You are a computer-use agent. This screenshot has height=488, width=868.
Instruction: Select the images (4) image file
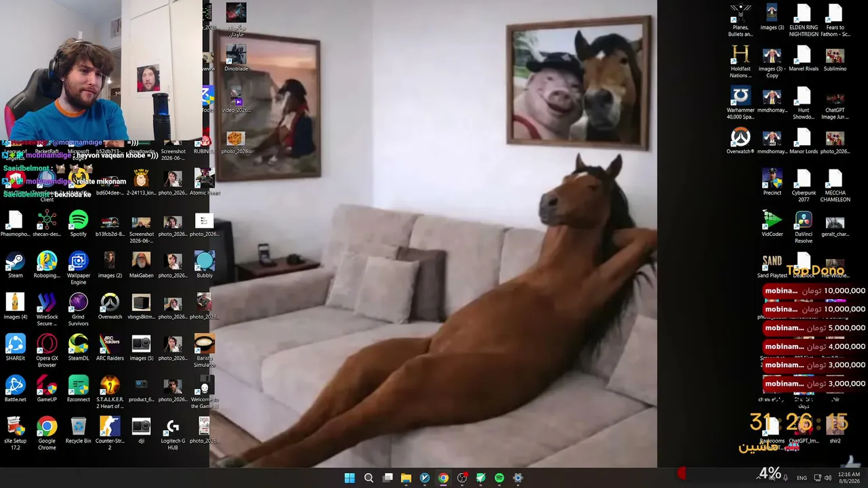click(15, 307)
